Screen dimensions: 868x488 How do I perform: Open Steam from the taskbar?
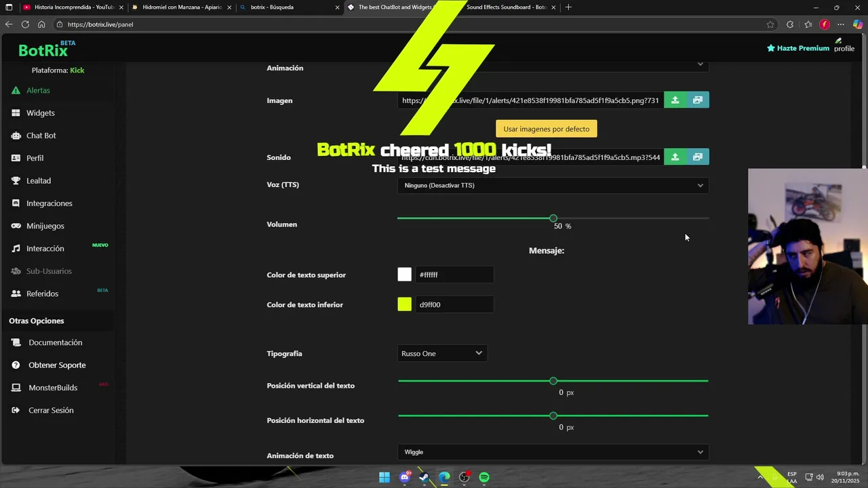424,477
